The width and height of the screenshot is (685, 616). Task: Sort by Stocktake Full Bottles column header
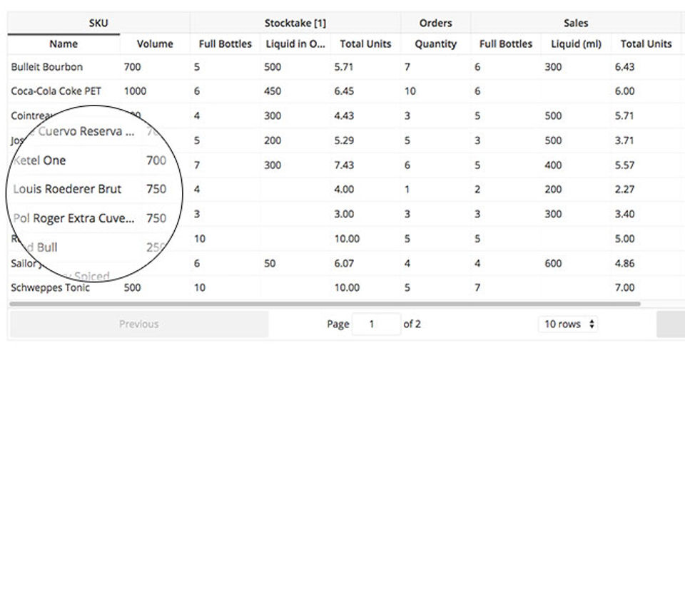tap(225, 43)
